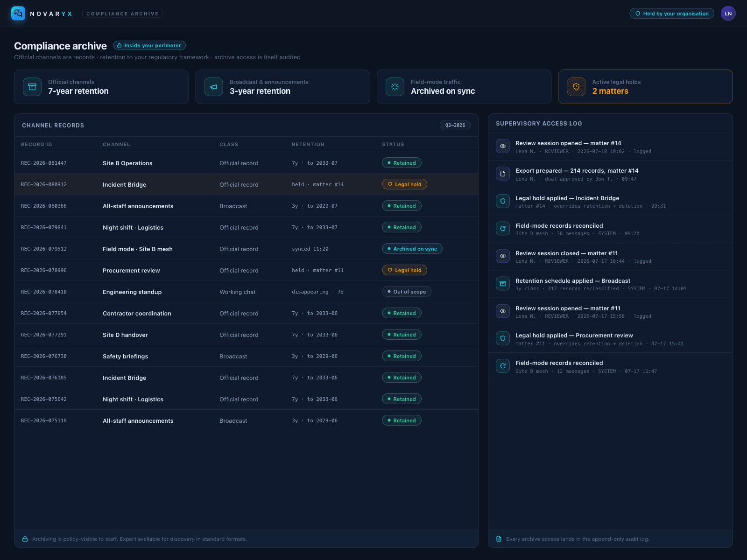
Task: Click Legal hold badge on Procurement review row
Action: (x=404, y=270)
